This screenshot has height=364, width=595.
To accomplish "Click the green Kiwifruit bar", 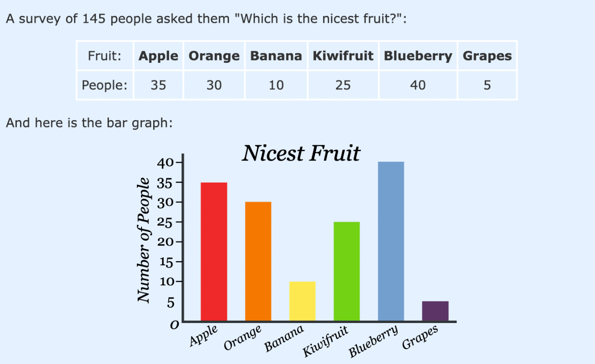I will (346, 271).
